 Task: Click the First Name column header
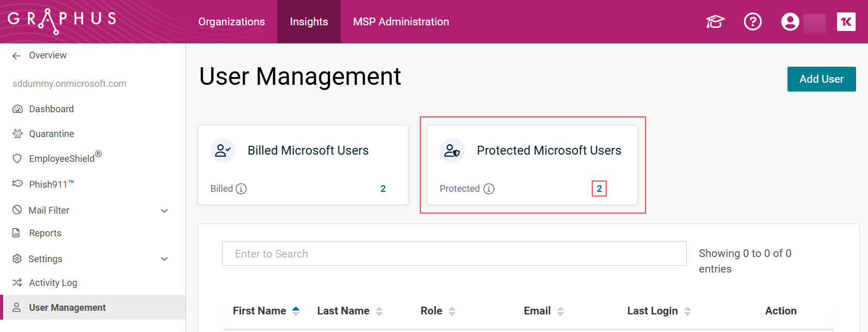coord(259,311)
